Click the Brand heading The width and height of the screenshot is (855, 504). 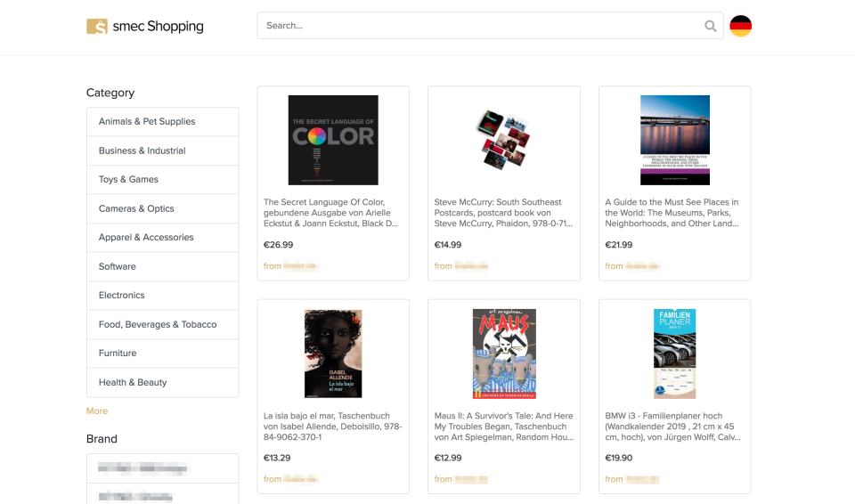coord(102,439)
